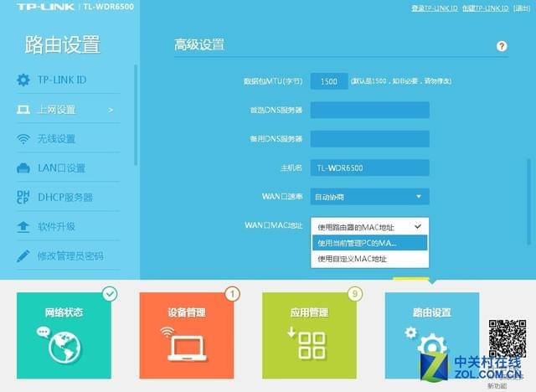The width and height of the screenshot is (536, 392).
Task: Expand the arrow next to 上网设置
Action: (x=111, y=110)
